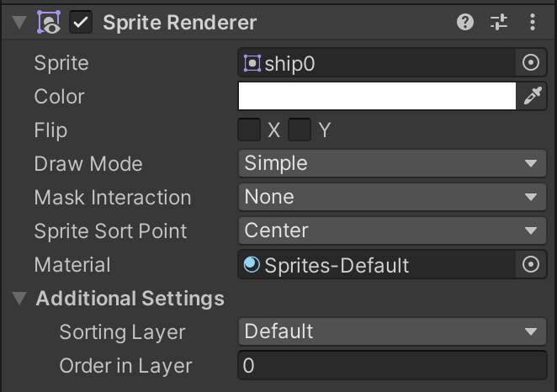Click the white Color swatch
Viewport: 557px width, 392px height.
click(377, 97)
